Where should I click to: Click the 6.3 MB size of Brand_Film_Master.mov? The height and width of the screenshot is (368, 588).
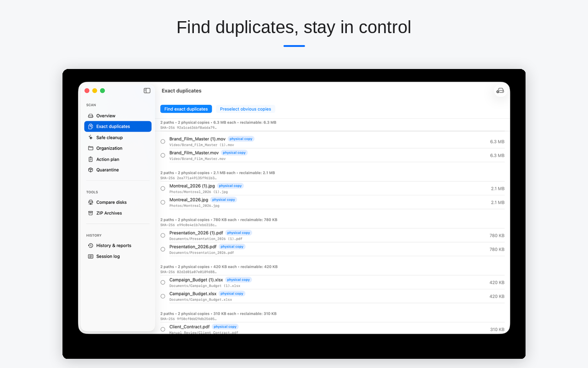click(x=497, y=155)
